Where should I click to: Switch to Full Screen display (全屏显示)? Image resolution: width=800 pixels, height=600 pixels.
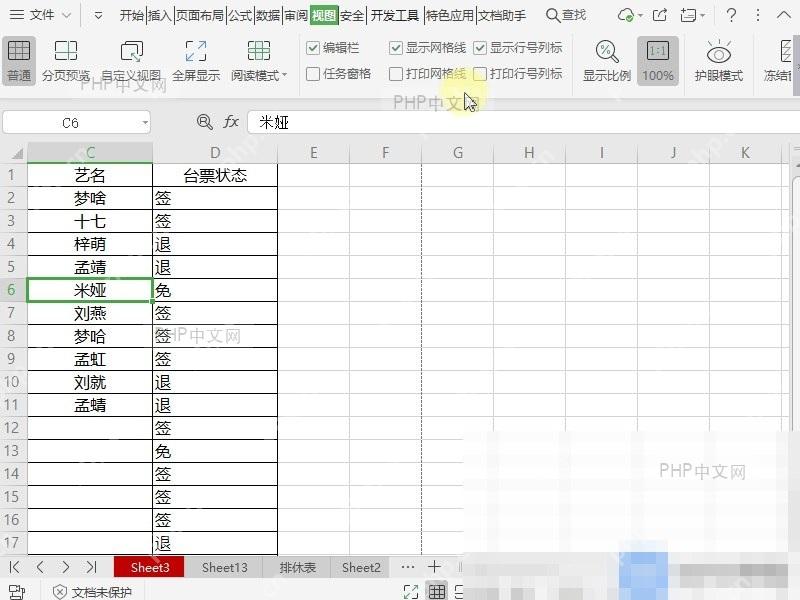coord(196,61)
